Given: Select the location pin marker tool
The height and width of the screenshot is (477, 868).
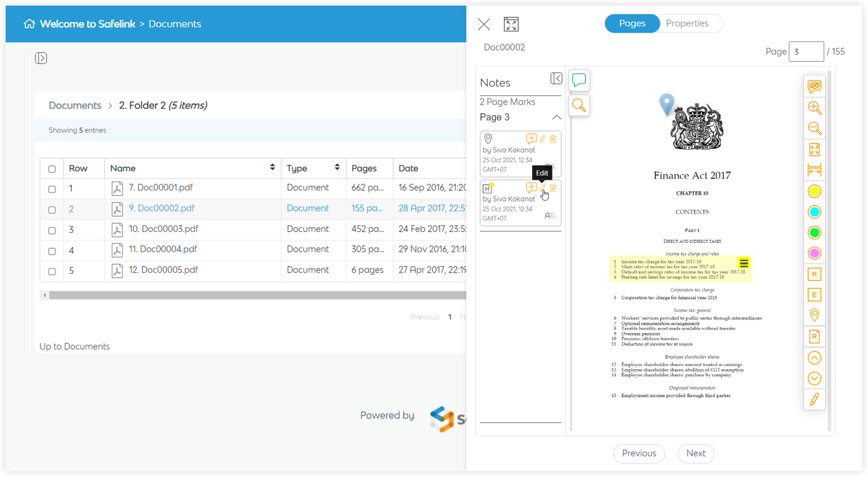Looking at the screenshot, I should 814,315.
